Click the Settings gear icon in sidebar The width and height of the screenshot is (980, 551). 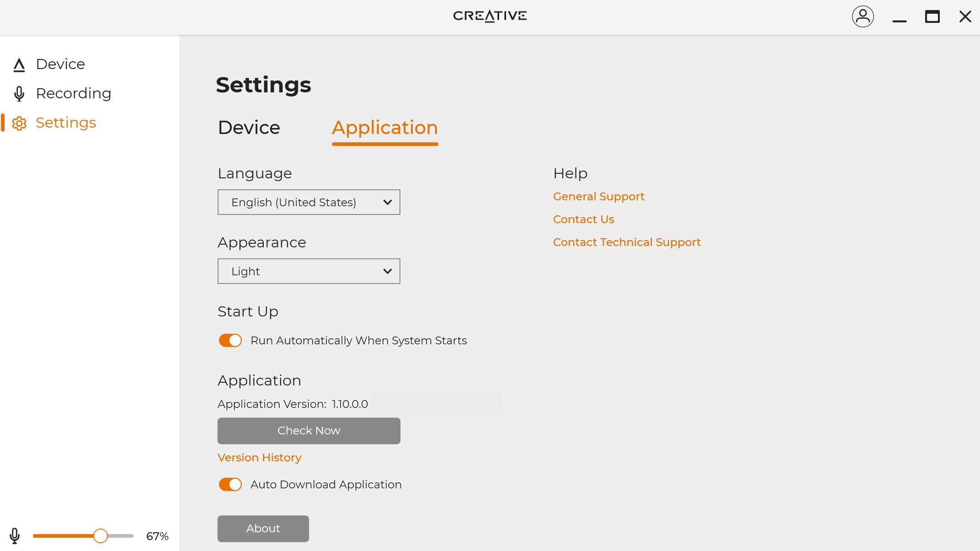pyautogui.click(x=19, y=123)
